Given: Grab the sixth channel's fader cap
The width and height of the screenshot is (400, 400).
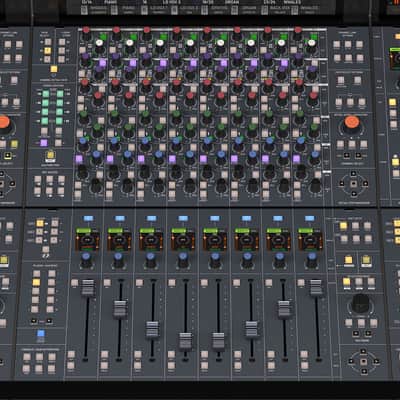Looking at the screenshot, I should tap(251, 329).
